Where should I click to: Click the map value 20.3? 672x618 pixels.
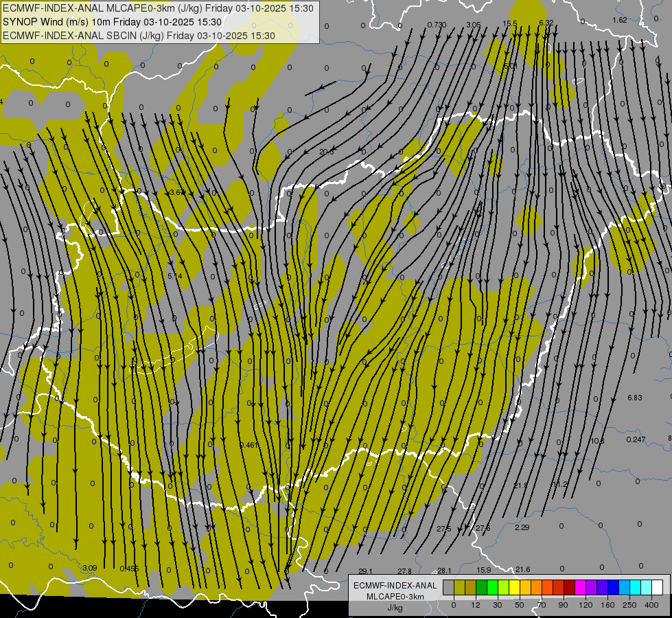click(326, 152)
